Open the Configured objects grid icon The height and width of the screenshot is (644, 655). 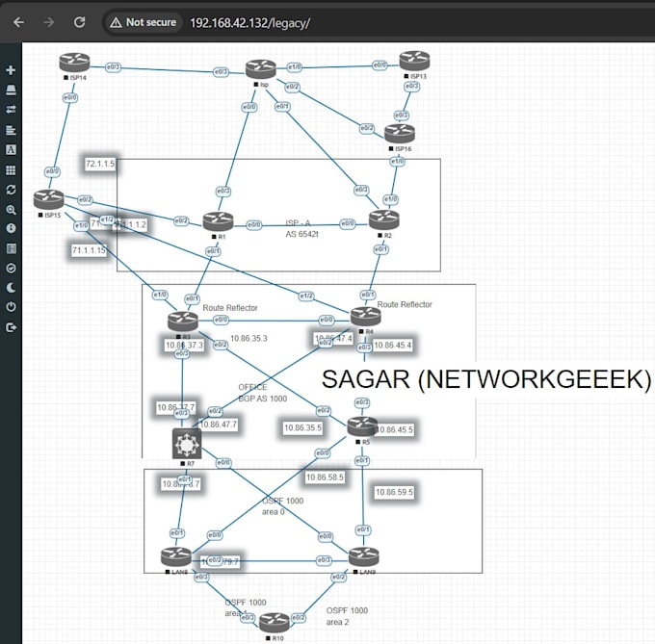[11, 169]
